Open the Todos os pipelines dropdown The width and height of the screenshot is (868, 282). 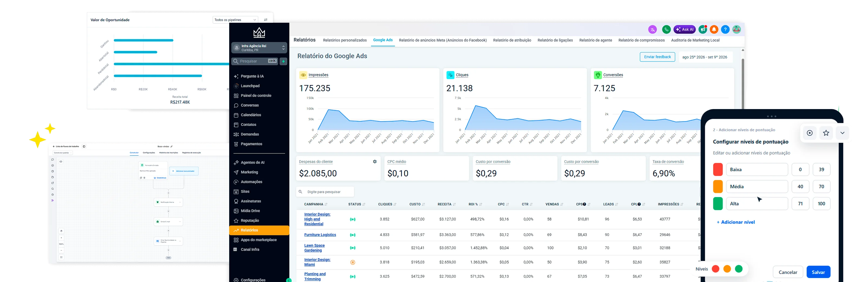coord(235,20)
